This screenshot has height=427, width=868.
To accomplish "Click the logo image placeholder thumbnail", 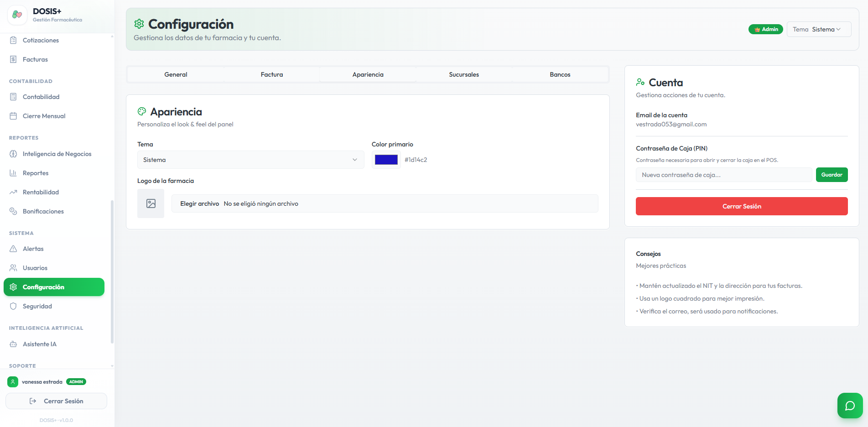I will 151,203.
